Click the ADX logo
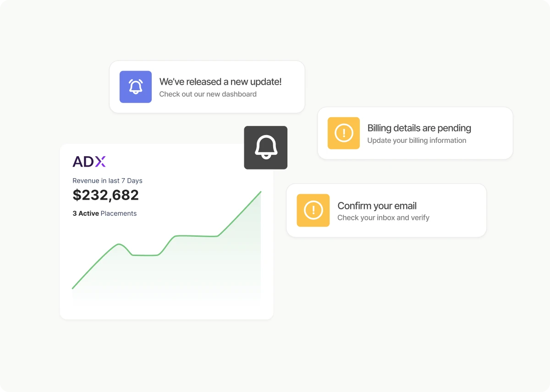 [x=89, y=162]
